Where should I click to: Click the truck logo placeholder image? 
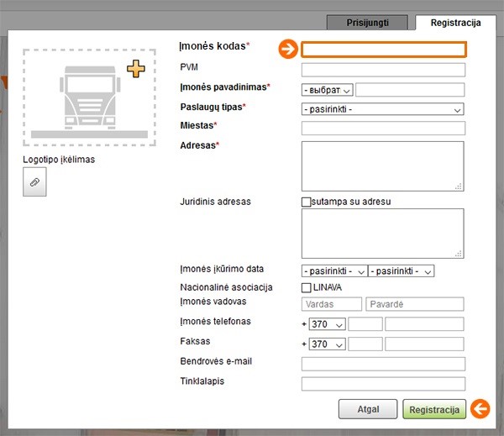[90, 97]
